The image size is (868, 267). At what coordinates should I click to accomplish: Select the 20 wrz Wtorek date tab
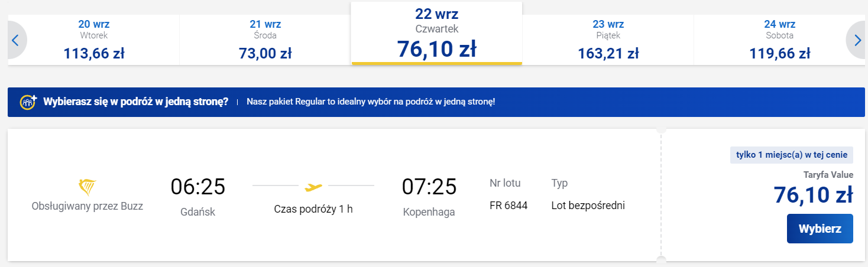(93, 40)
